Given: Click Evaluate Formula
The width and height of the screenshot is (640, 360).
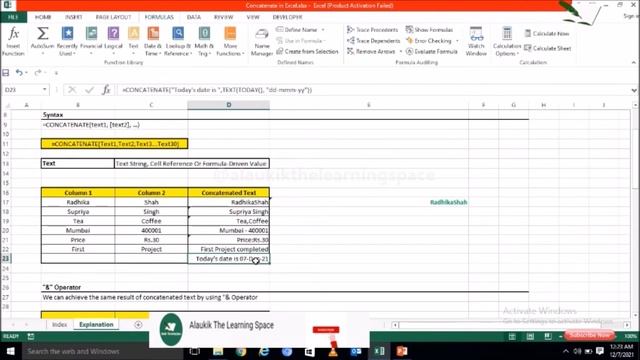Looking at the screenshot, I should [432, 51].
